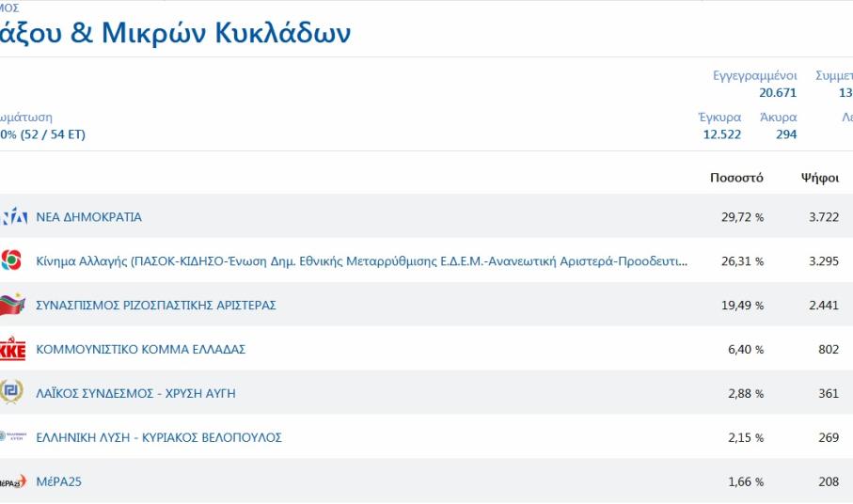Select ΣΥΝΑΣΠΙΣΜΟΣ ΡΙΖΟΣΠΑΣΤΙΚΗΣ ΑΡΙΣΤΕΡΑΣ party name

[155, 306]
